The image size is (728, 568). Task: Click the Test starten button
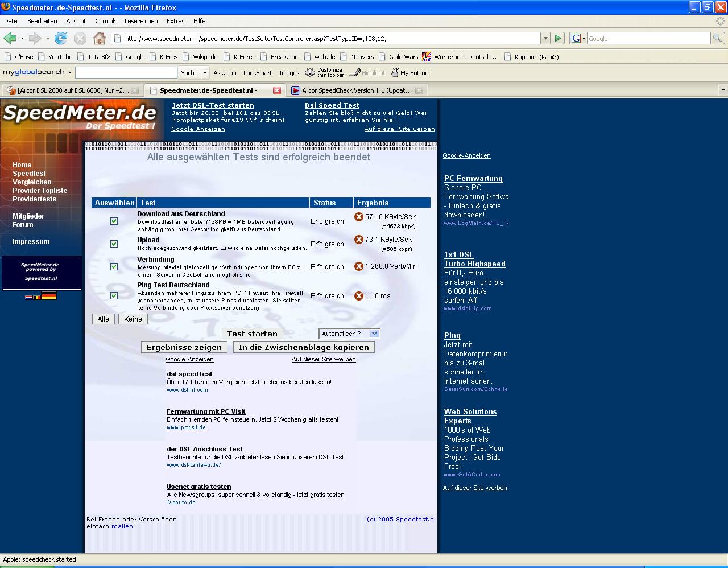click(253, 334)
